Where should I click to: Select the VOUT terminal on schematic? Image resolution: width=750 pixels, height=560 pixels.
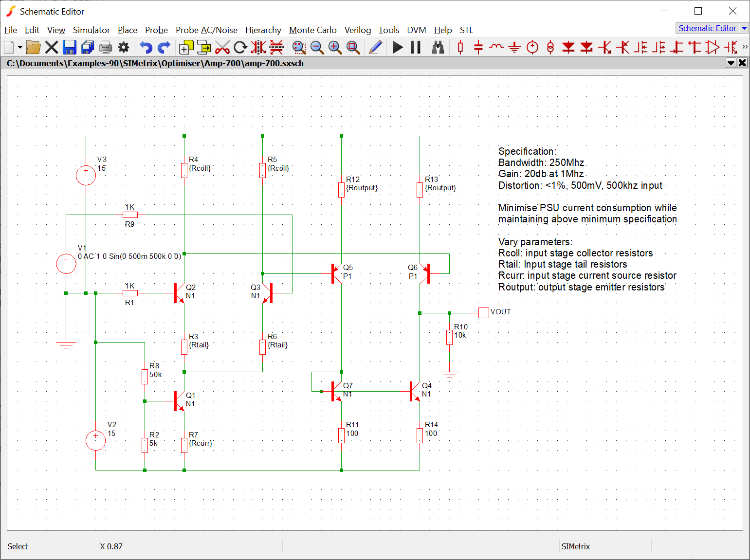(x=484, y=312)
